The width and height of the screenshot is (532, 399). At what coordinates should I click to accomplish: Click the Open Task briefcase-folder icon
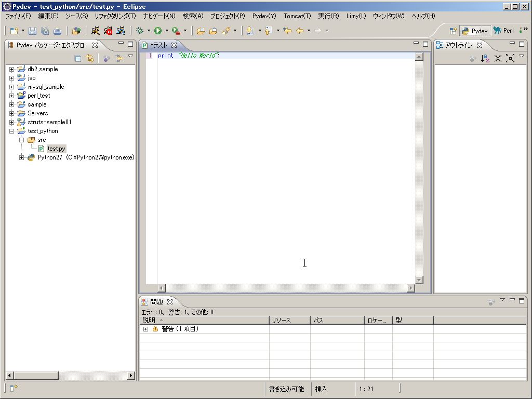(x=213, y=31)
